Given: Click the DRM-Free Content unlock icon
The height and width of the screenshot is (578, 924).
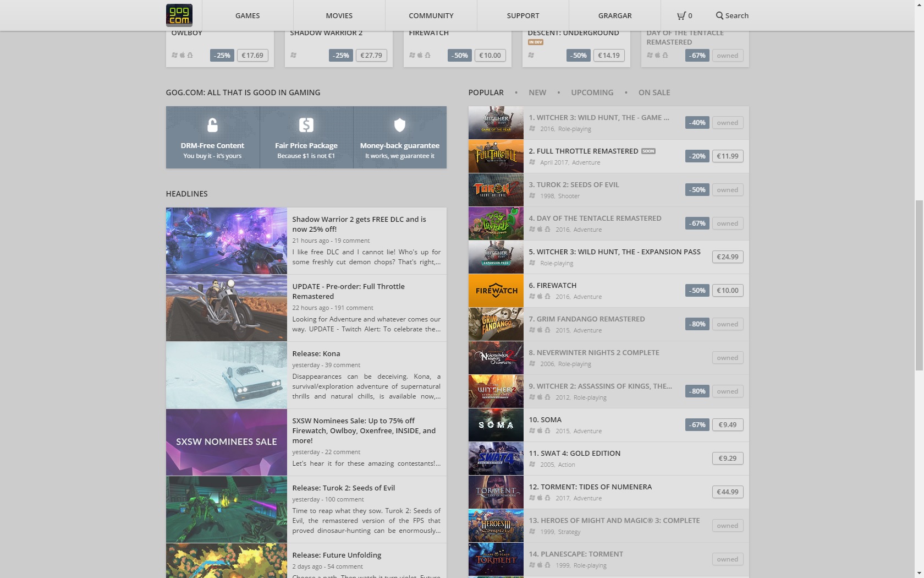Looking at the screenshot, I should click(212, 125).
